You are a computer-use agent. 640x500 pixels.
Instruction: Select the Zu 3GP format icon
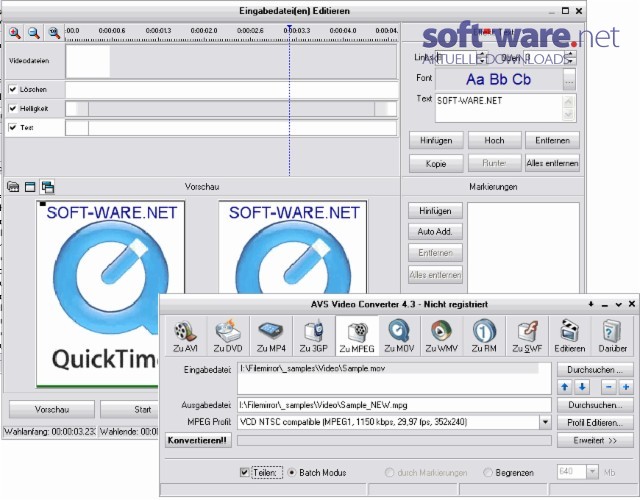313,336
